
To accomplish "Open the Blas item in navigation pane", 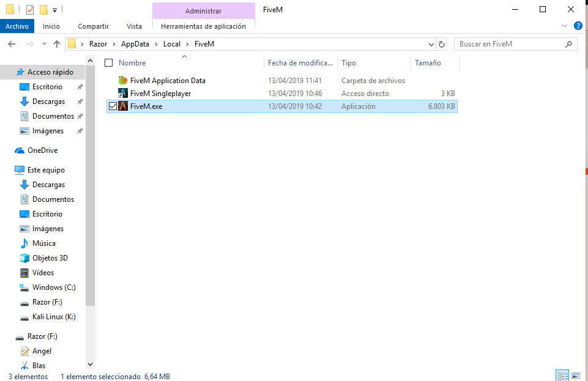I will coord(39,366).
